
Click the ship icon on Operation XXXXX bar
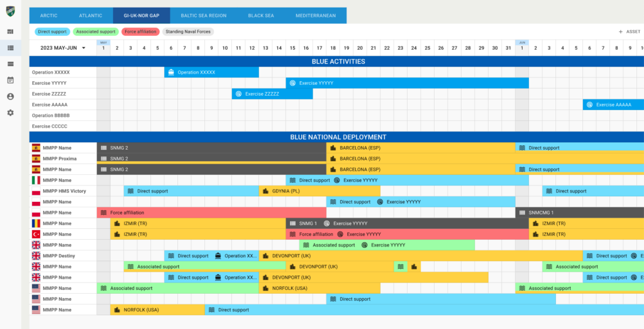171,72
